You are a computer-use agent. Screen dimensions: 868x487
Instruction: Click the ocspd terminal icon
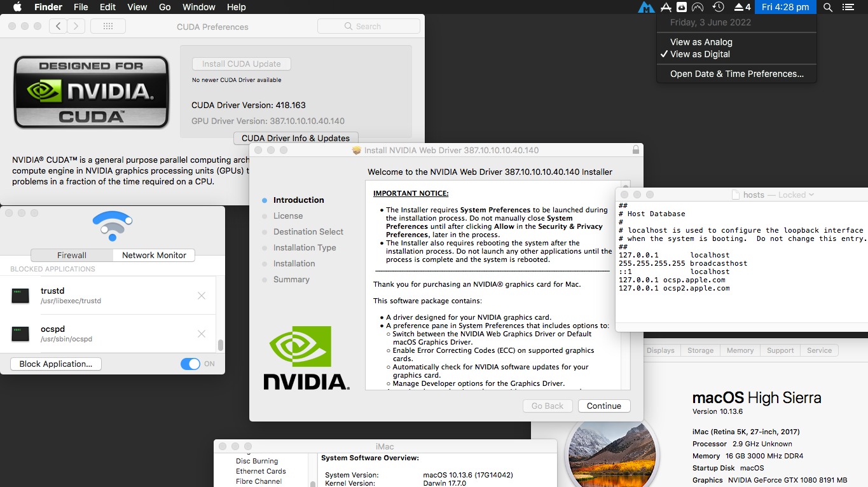click(x=20, y=334)
